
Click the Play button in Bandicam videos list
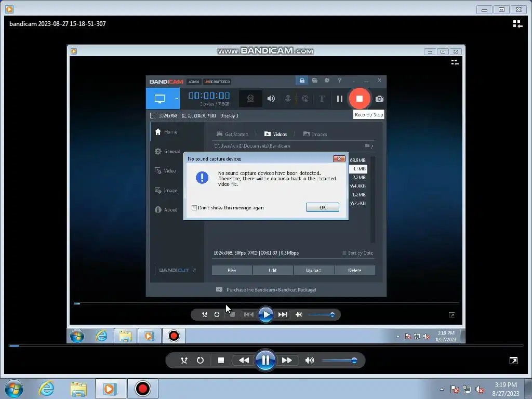232,270
